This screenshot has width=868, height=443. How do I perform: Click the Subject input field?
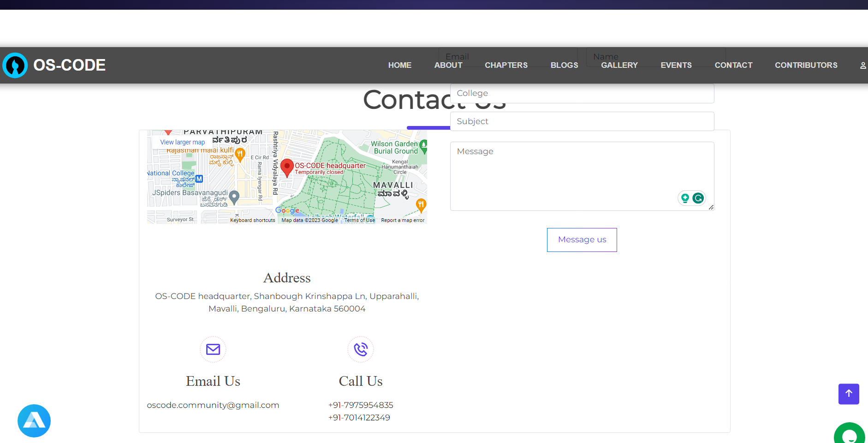(582, 121)
